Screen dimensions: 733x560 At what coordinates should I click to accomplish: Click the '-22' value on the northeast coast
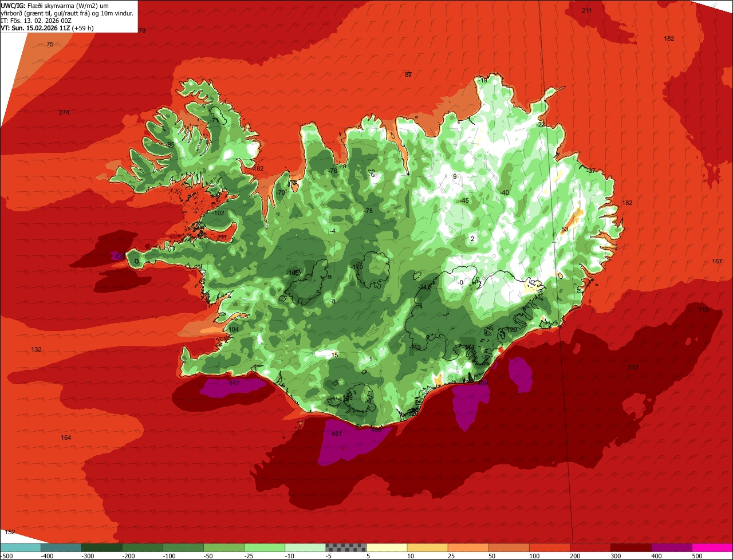click(541, 124)
